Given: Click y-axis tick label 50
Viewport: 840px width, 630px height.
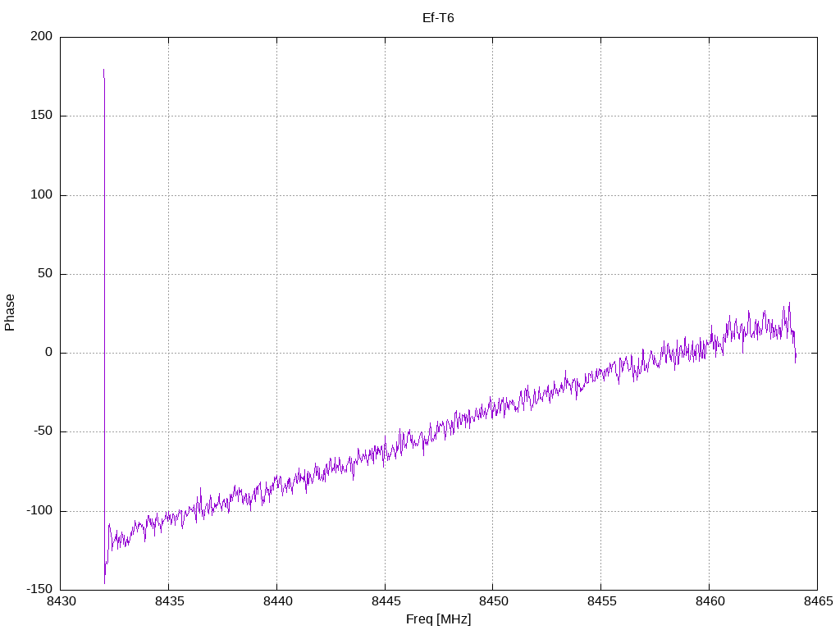Looking at the screenshot, I should [44, 274].
